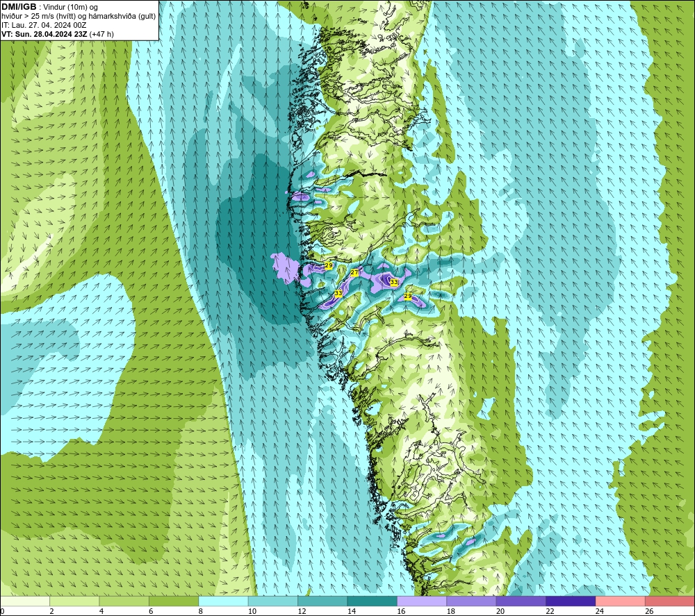
Task: Click the easternmost yellow '33' gust label
Action: (x=393, y=282)
